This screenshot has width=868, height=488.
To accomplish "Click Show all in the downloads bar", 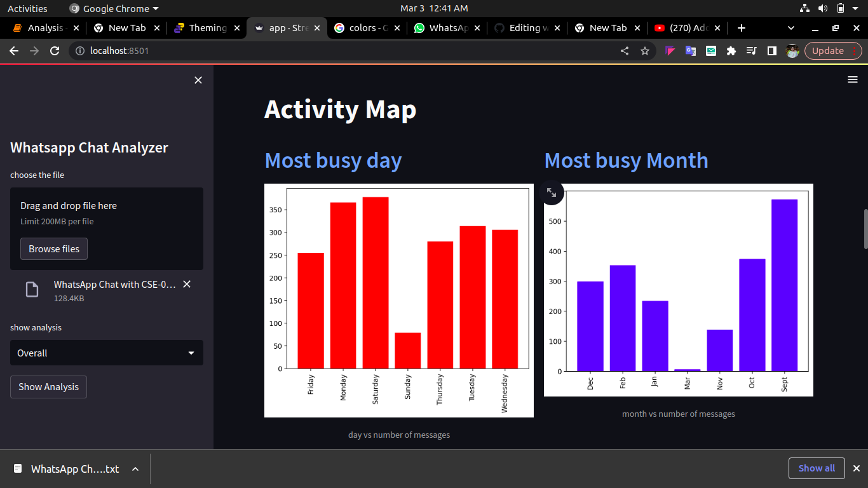I will (817, 468).
